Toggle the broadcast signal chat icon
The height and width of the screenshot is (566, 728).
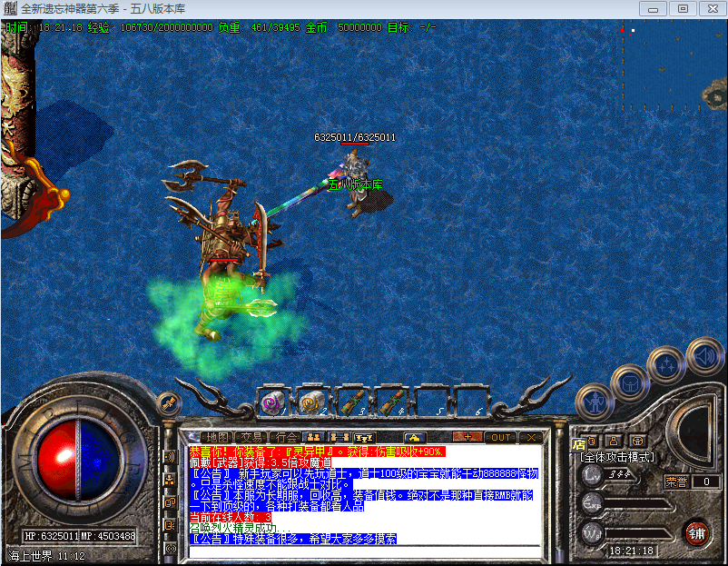pyautogui.click(x=170, y=549)
